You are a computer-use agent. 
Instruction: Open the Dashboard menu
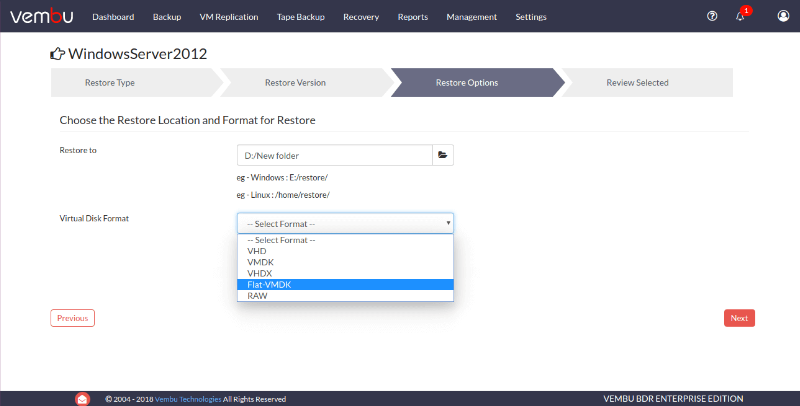(x=113, y=17)
